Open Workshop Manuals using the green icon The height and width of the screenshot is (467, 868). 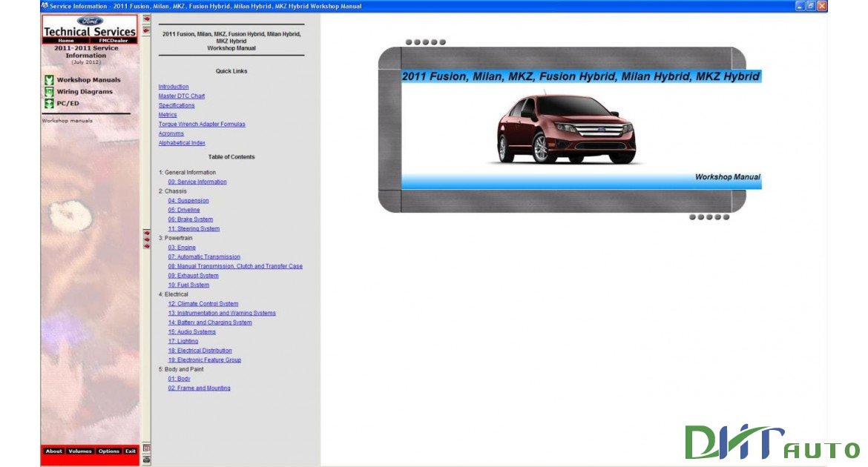[x=48, y=79]
